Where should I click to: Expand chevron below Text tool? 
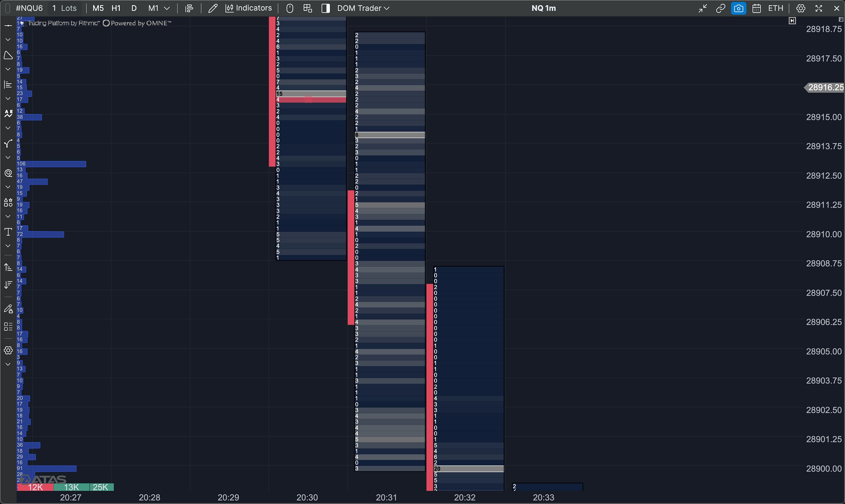(8, 246)
